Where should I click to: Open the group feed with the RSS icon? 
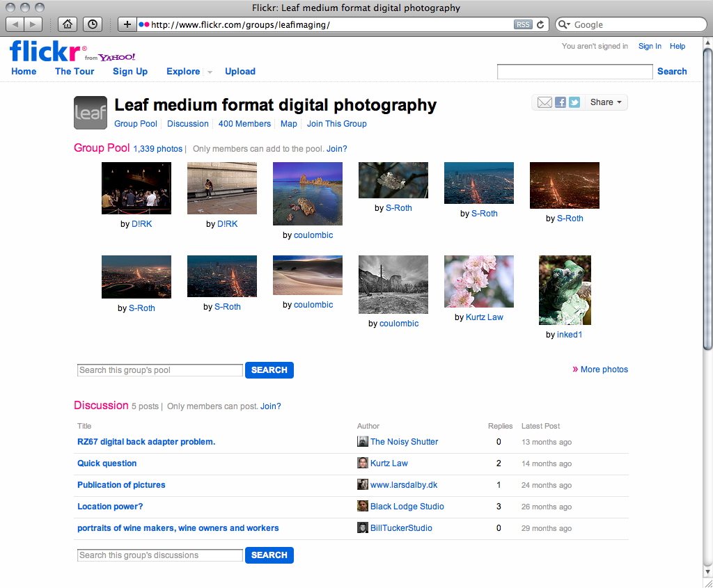523,24
